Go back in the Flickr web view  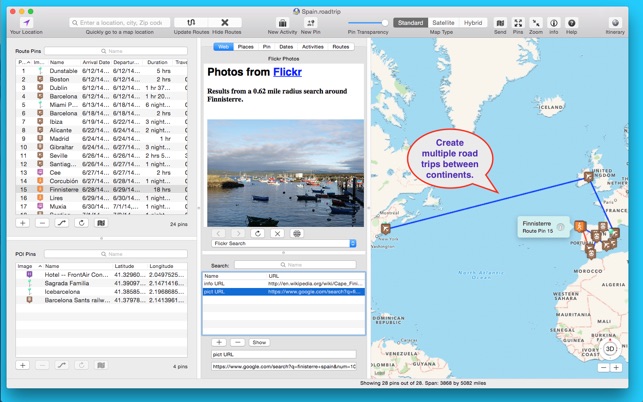(219, 233)
